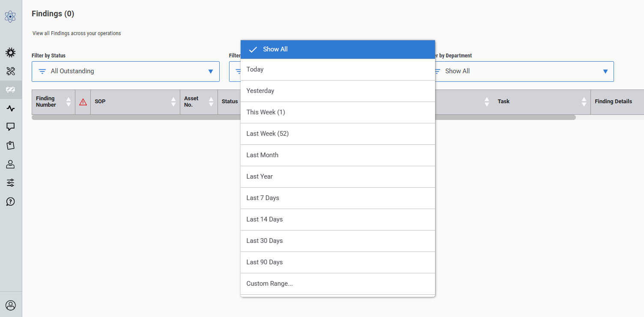Open the virus-shaped icon in sidebar

tap(11, 53)
